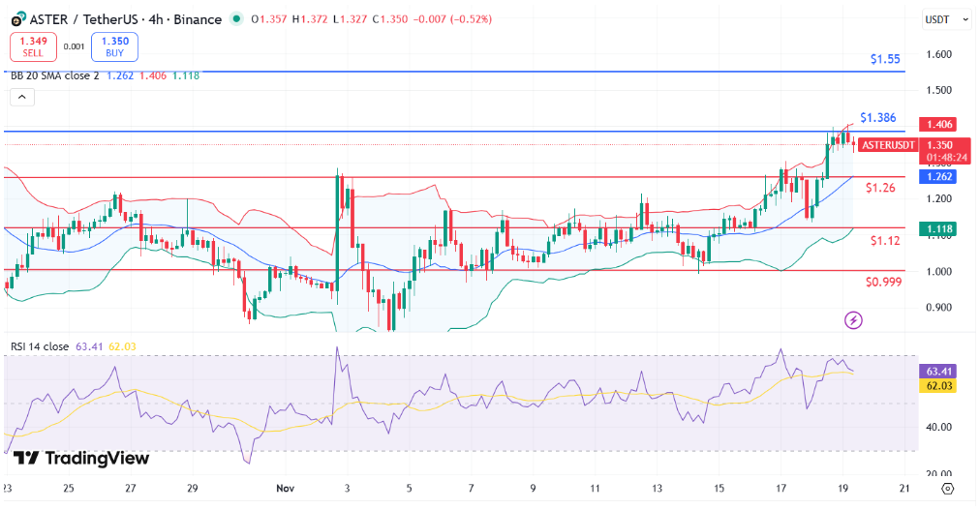Screen dimensions: 980x510
Task: Click the Nov label on the time axis
Action: [283, 489]
